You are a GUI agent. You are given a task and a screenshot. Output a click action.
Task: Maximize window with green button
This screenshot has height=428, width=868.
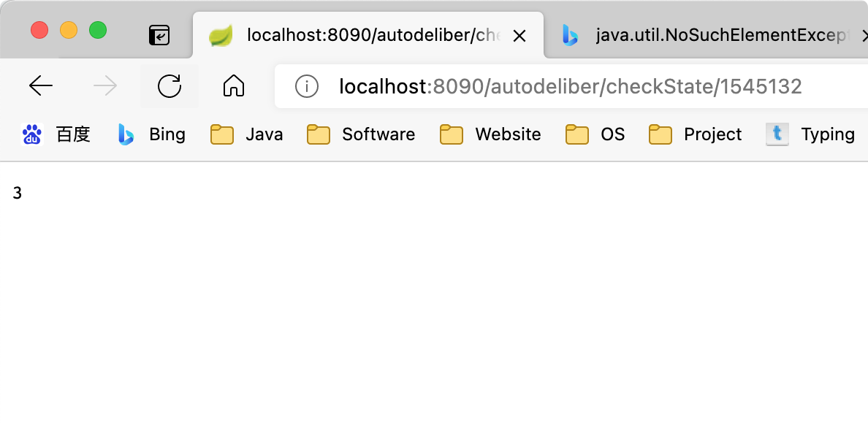point(98,30)
